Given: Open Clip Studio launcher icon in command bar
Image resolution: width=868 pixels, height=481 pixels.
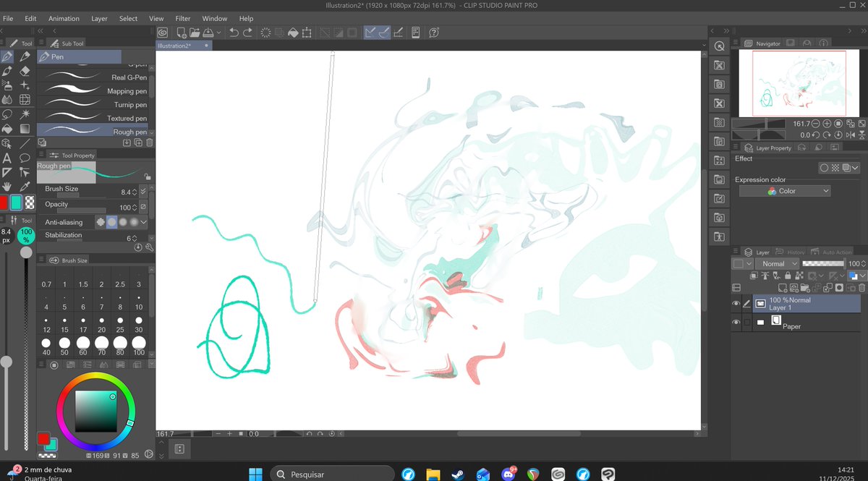Looking at the screenshot, I should [x=163, y=33].
